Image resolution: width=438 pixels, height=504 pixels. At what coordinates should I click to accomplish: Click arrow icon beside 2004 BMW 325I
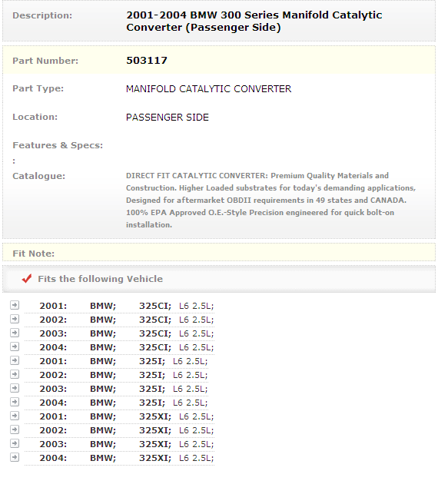[x=15, y=402]
